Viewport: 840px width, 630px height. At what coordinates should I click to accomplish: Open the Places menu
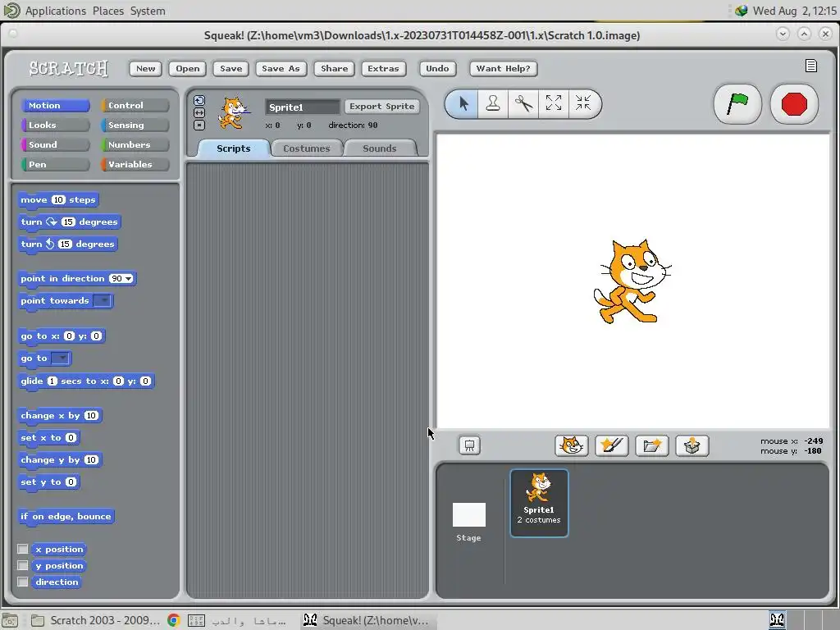107,11
